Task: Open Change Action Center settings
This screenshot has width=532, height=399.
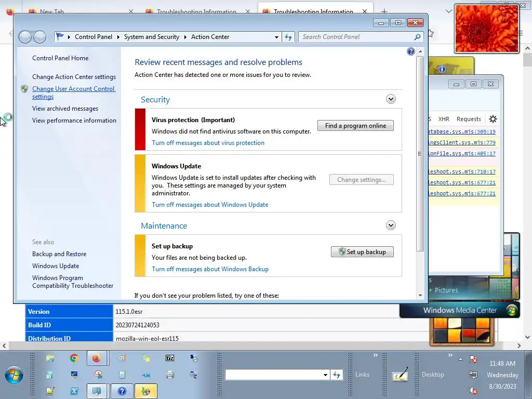Action: pos(74,77)
